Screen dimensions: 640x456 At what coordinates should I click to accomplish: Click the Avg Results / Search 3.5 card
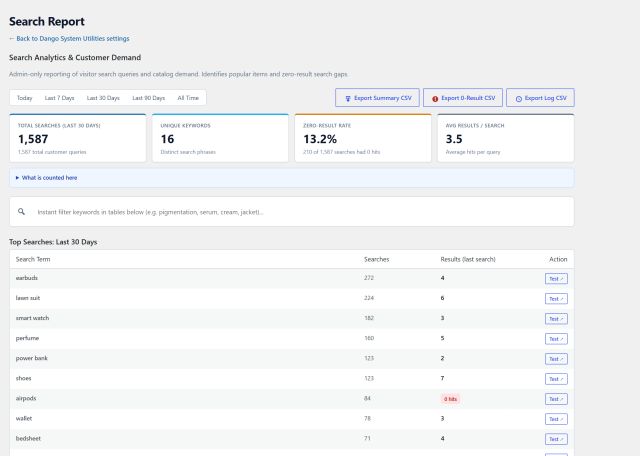[506, 138]
